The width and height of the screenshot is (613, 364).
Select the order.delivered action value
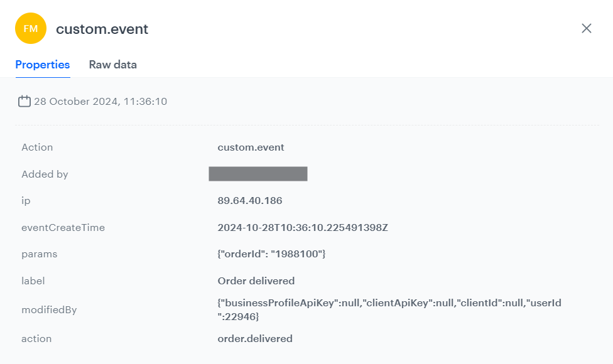click(x=254, y=338)
